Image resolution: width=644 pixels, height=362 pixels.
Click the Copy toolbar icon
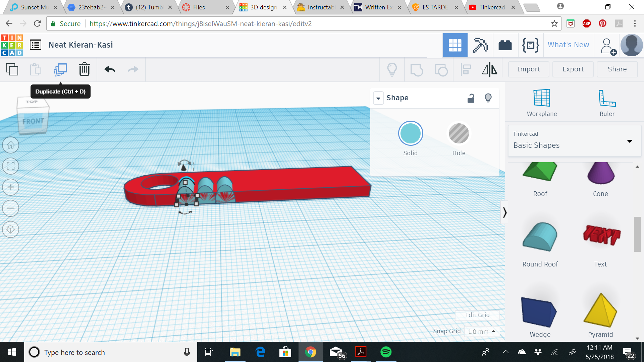[12, 69]
